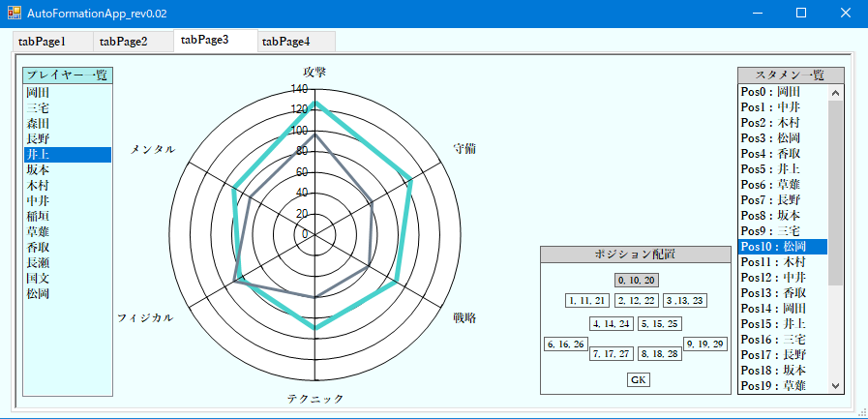Select the tabPage3 tab
Screen dimensions: 868x419
point(216,41)
